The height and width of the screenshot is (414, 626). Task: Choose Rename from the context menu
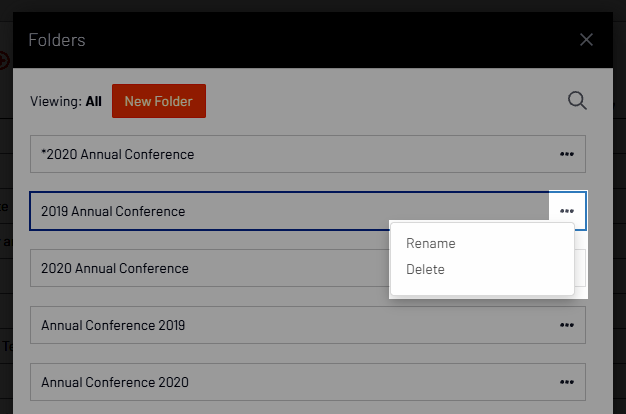point(431,243)
